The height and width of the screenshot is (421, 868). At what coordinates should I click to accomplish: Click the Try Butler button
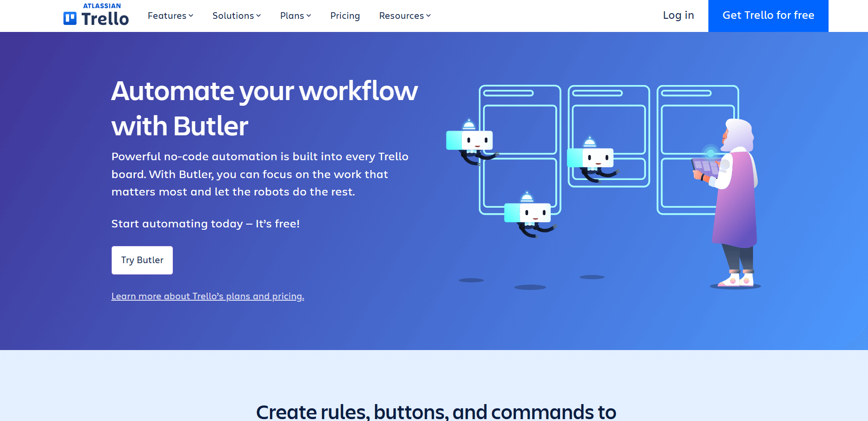pos(142,260)
